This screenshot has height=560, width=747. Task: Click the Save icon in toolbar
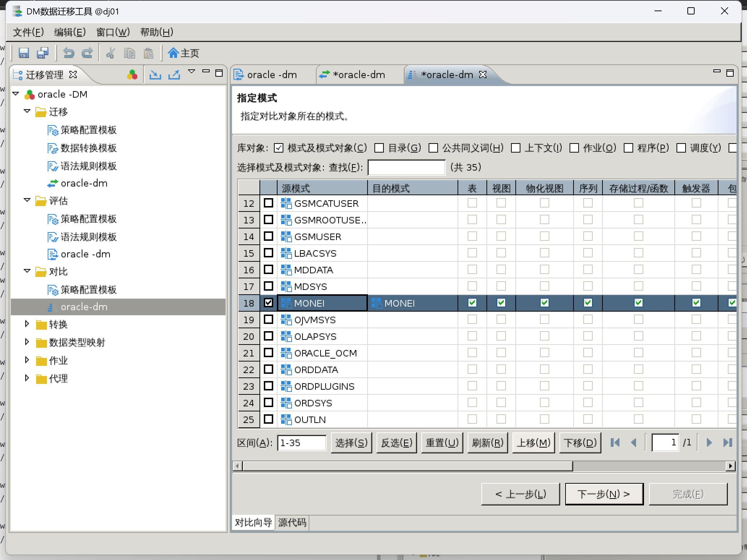(x=24, y=53)
